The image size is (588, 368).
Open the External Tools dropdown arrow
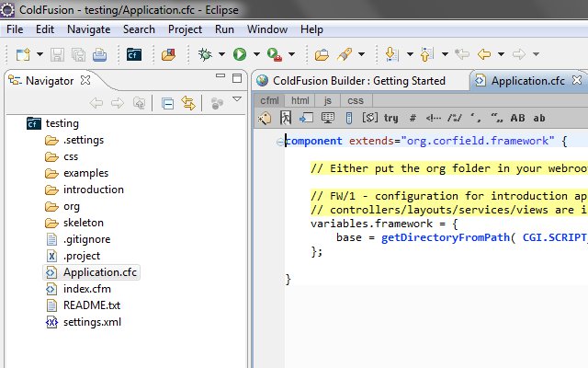pyautogui.click(x=291, y=54)
